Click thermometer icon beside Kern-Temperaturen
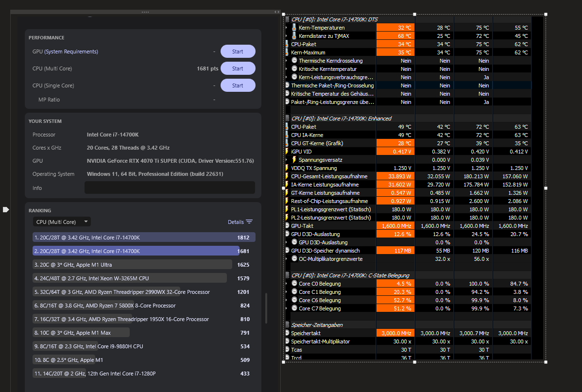 (294, 28)
